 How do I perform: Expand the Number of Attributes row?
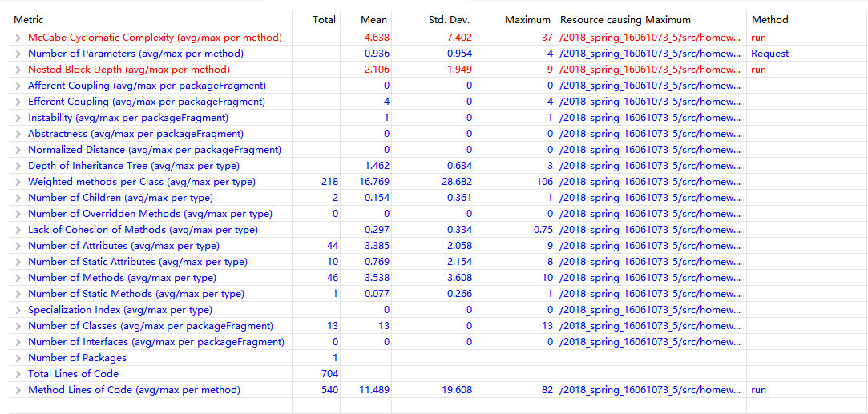tap(18, 246)
